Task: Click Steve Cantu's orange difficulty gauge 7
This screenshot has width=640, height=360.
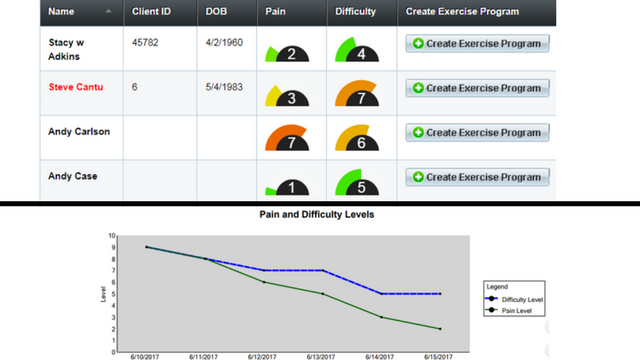Action: pos(357,93)
